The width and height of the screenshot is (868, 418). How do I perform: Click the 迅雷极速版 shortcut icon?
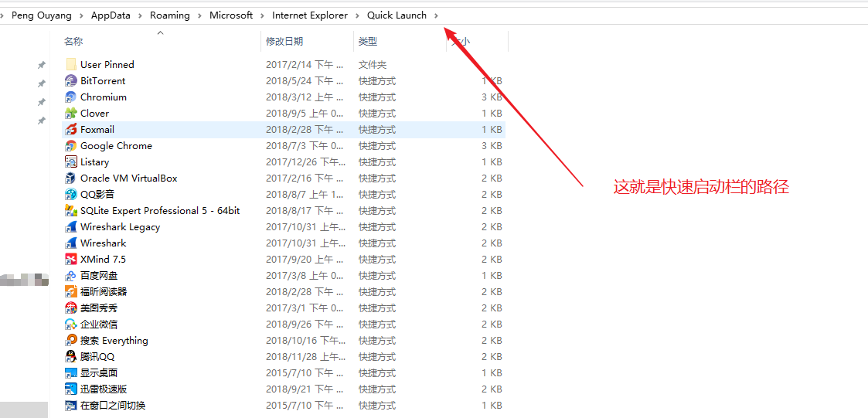(x=71, y=389)
